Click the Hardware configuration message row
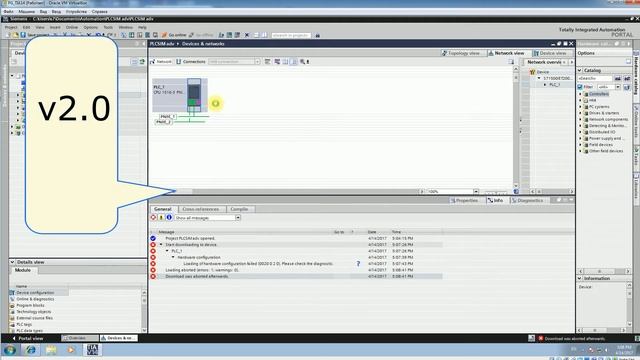This screenshot has height=360, width=640. [x=198, y=257]
